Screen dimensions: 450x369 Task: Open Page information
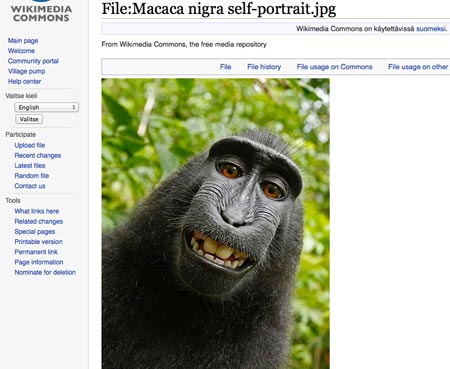coord(39,262)
